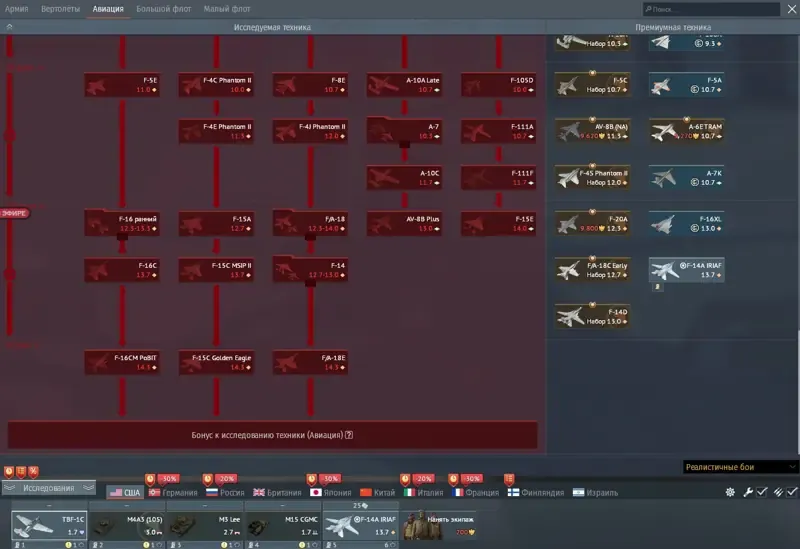Screen dimensions: 800x549
Task: Switch to the Большой флот tab
Action: 163,9
